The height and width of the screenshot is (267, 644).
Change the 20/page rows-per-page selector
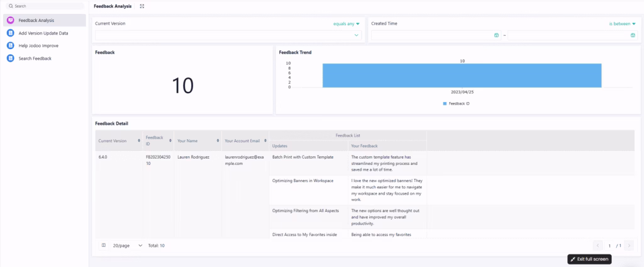point(127,245)
